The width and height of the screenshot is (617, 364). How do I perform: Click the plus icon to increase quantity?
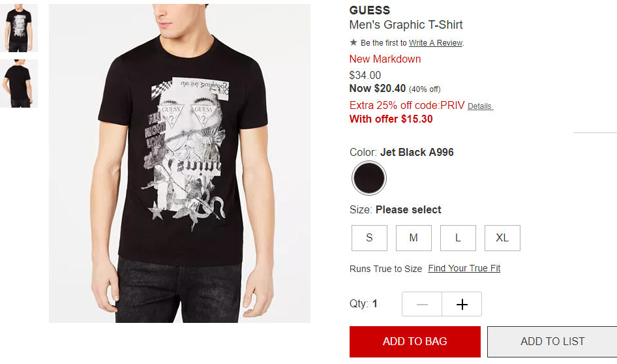click(462, 304)
